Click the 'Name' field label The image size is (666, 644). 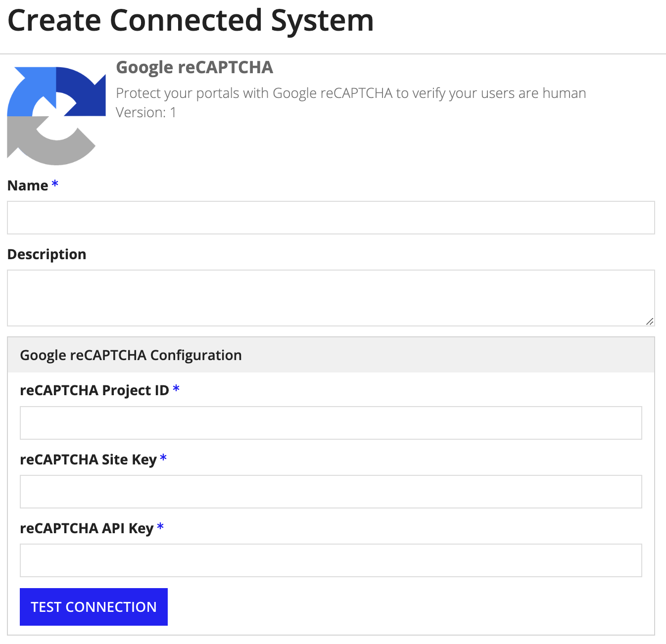pyautogui.click(x=28, y=185)
